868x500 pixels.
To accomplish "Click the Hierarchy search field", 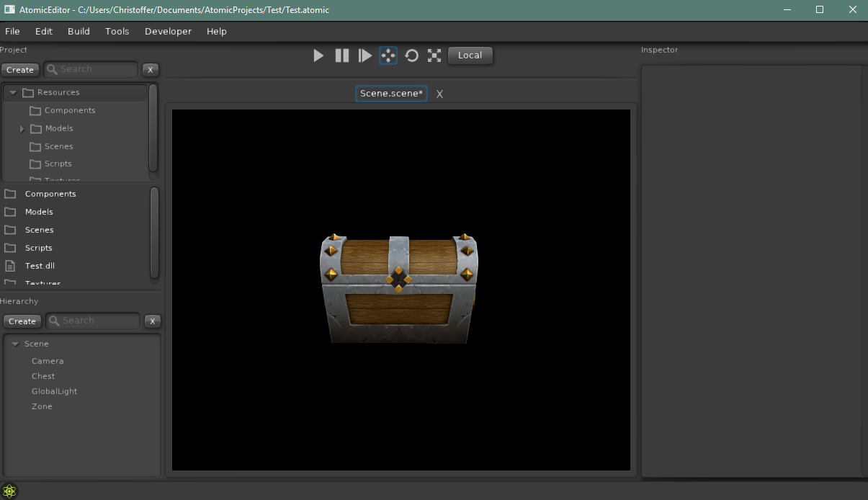I will pyautogui.click(x=98, y=321).
